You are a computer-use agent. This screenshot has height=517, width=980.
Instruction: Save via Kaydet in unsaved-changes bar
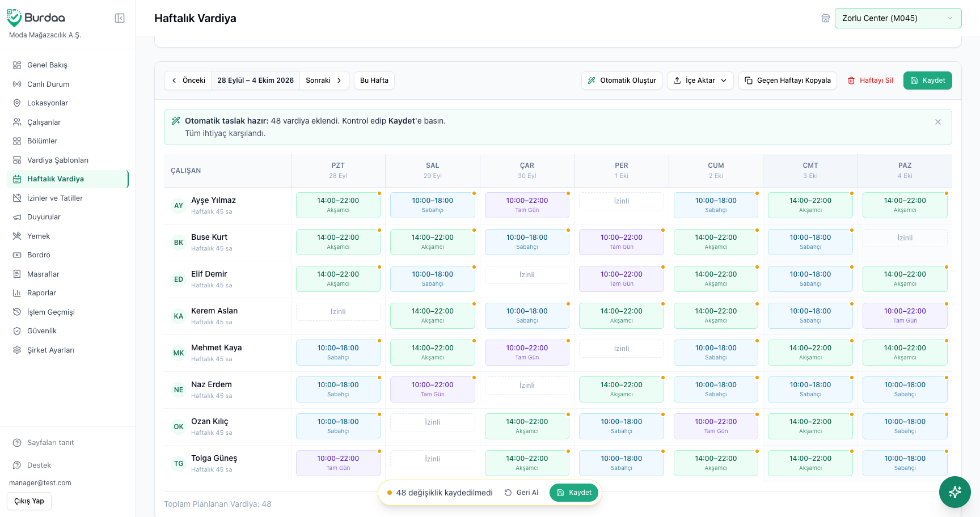574,493
